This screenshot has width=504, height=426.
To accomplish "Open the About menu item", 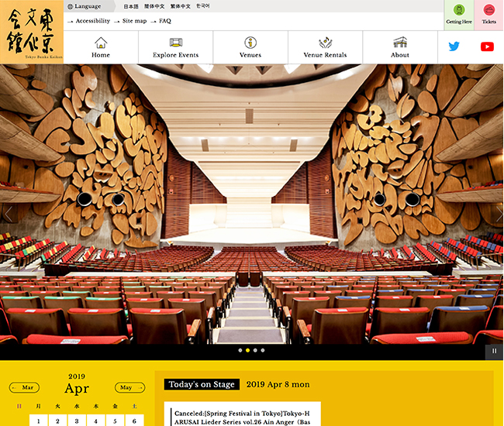I will [400, 47].
